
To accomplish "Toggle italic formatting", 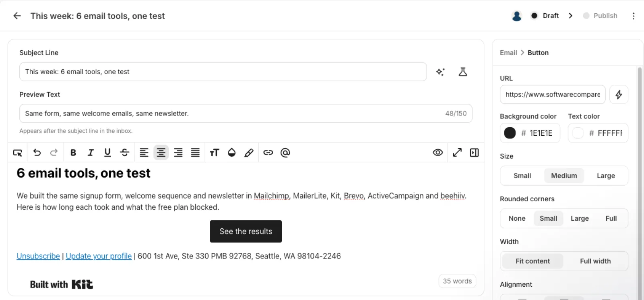I will click(91, 153).
